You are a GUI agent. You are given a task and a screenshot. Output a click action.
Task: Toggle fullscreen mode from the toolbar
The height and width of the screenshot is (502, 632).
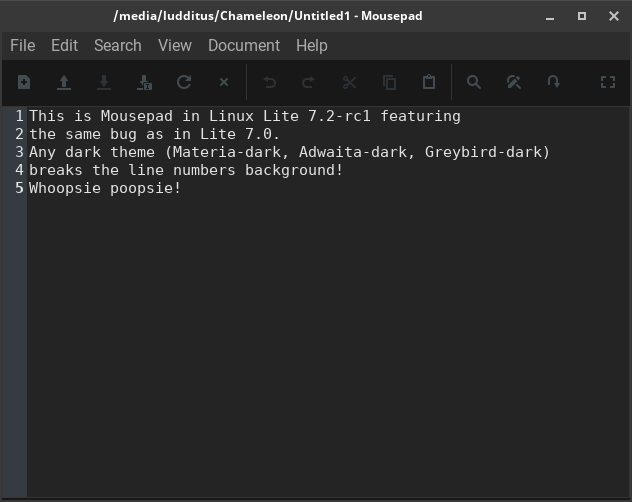607,83
